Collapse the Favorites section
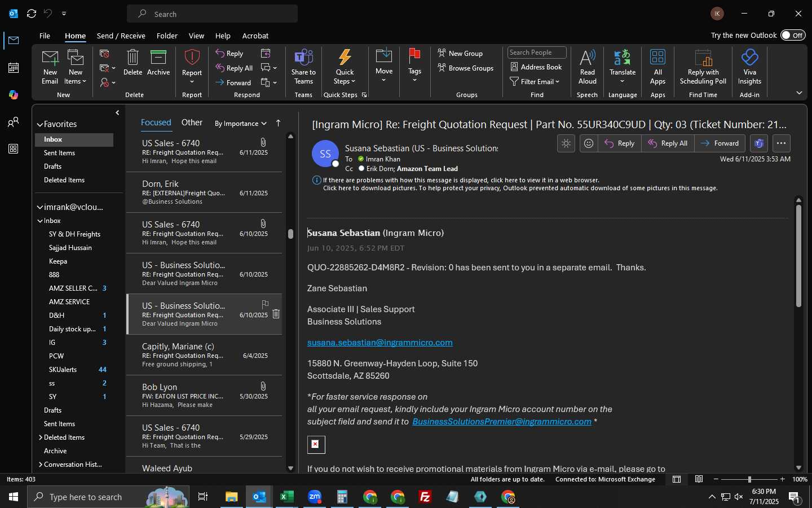The height and width of the screenshot is (508, 812). (40, 125)
